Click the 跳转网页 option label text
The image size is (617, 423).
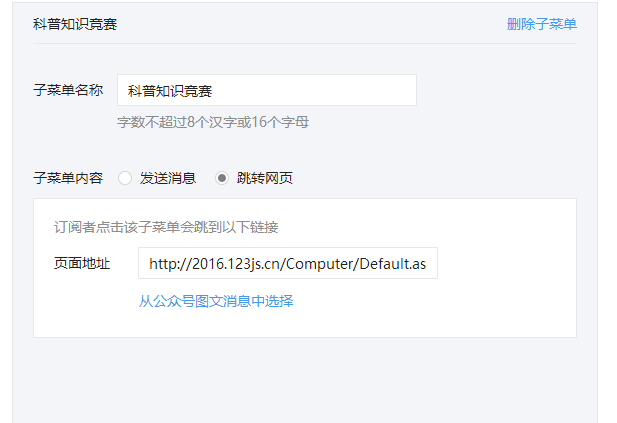point(265,178)
